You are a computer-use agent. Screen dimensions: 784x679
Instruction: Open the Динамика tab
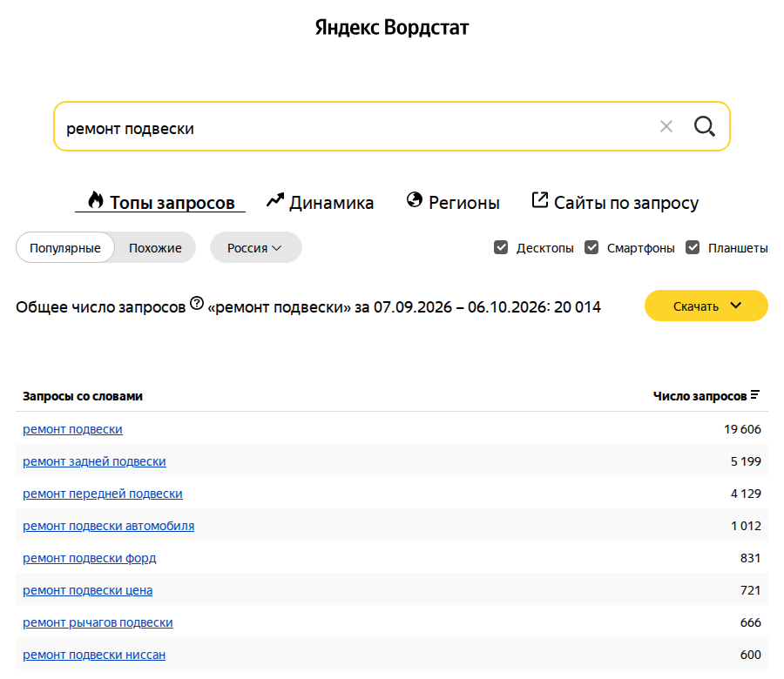320,202
